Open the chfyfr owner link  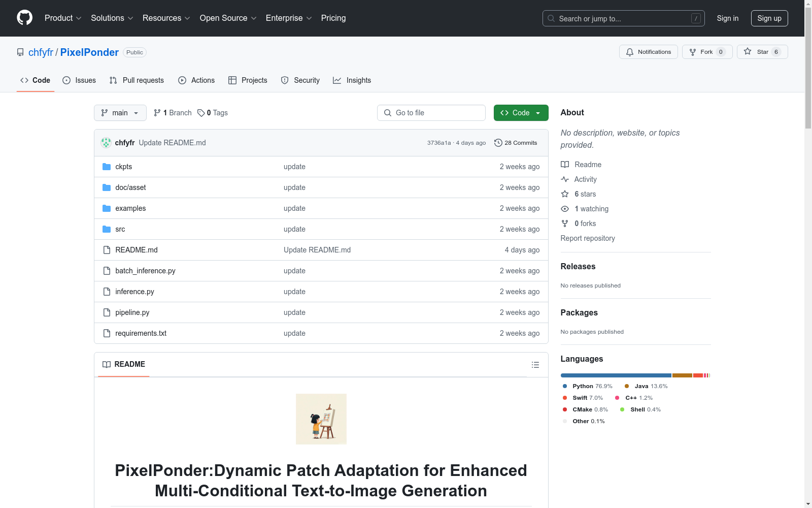41,52
